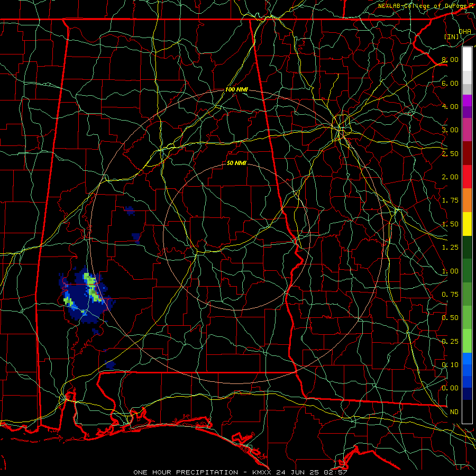
Task: Click the 100 NMI range ring label
Action: (236, 89)
